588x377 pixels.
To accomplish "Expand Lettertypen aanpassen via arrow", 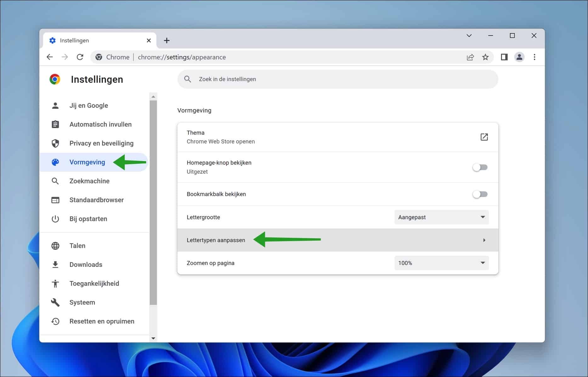I will (484, 240).
